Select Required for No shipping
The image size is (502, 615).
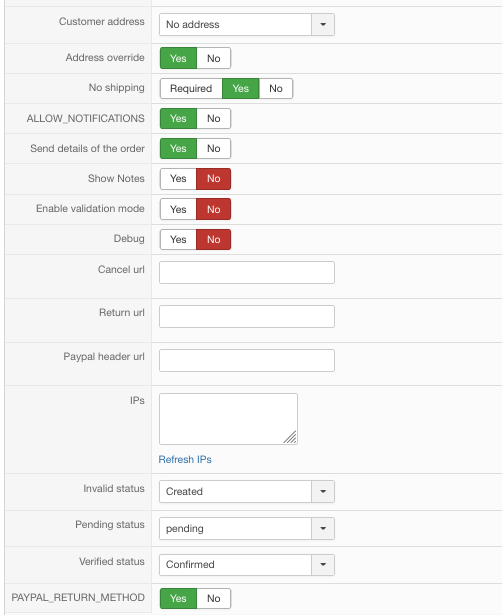click(191, 88)
